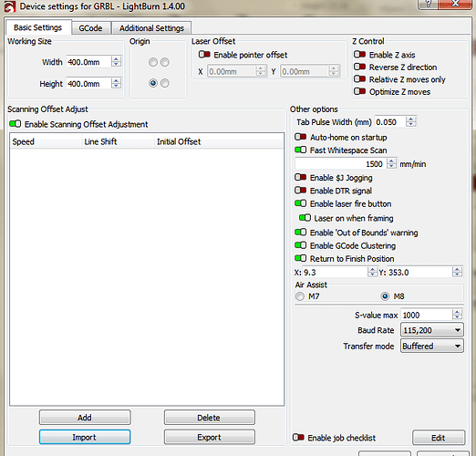Click the Height input field
This screenshot has height=456, width=476.
[x=88, y=83]
